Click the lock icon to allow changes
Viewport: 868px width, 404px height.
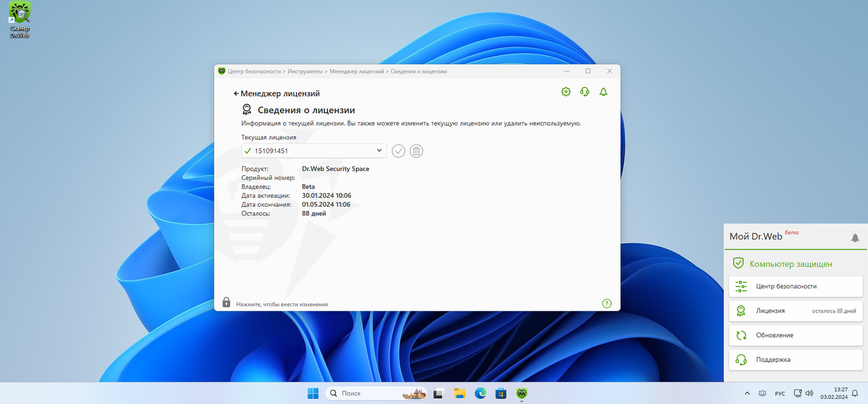coord(226,302)
